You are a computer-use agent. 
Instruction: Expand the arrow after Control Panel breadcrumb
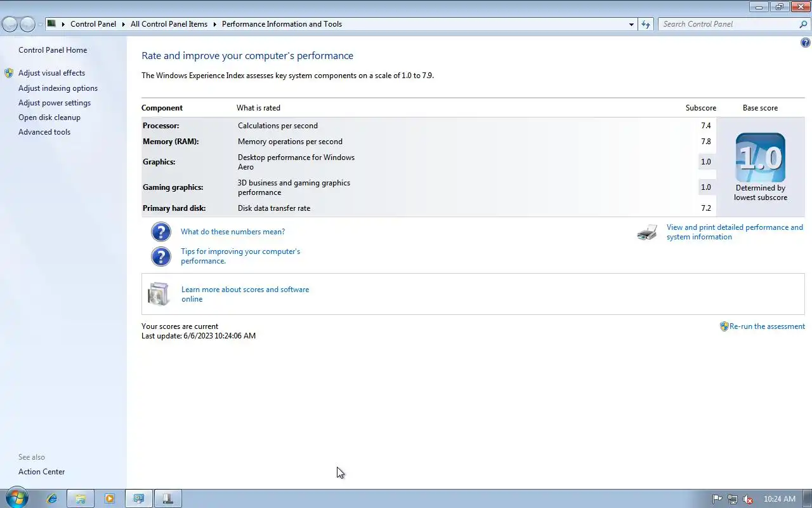(123, 24)
